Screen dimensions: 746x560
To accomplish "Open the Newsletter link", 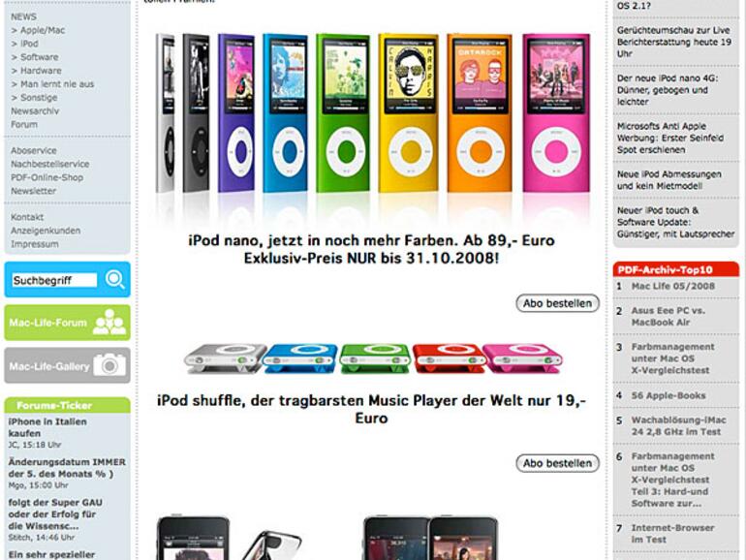I will tap(33, 191).
